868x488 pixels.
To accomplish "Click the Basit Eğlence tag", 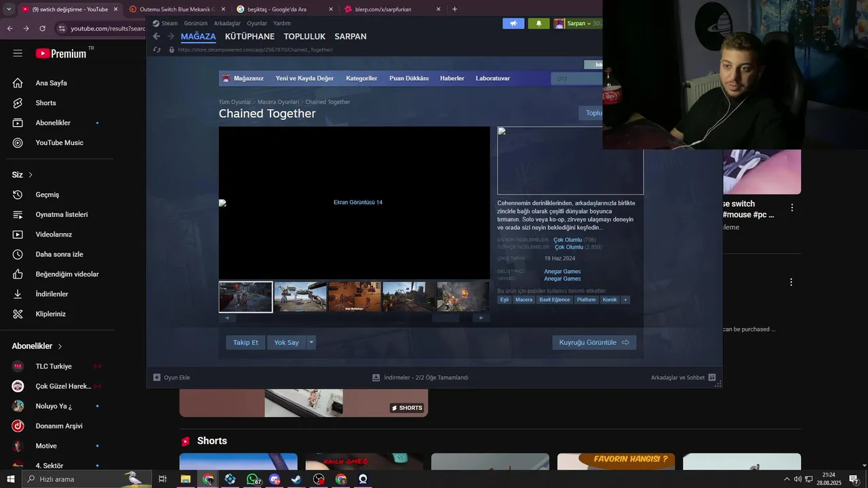I will (555, 300).
